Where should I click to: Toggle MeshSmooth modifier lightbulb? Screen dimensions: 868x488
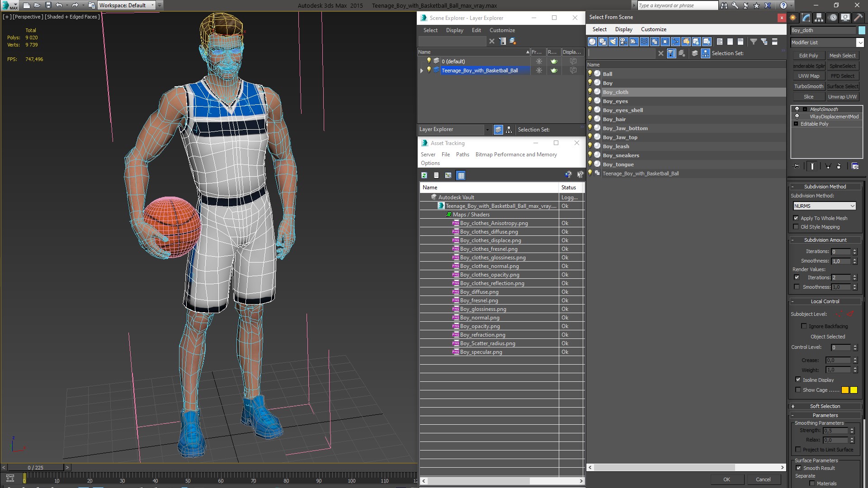[797, 109]
